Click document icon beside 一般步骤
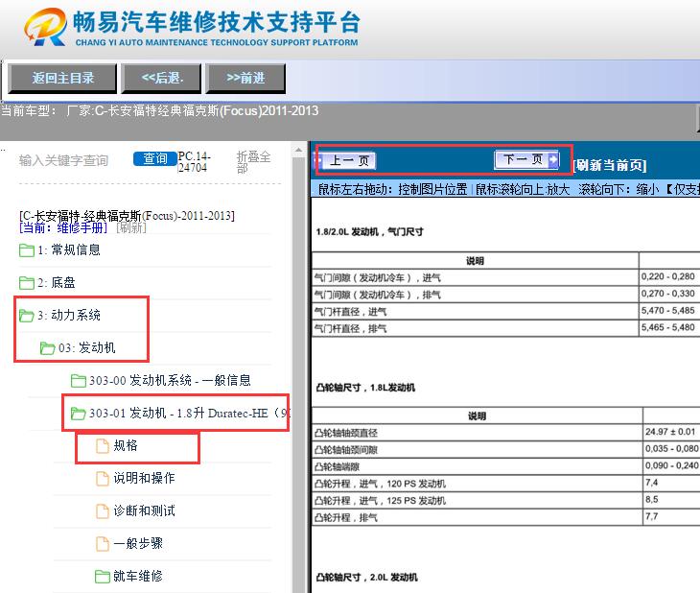The image size is (700, 593). (103, 543)
